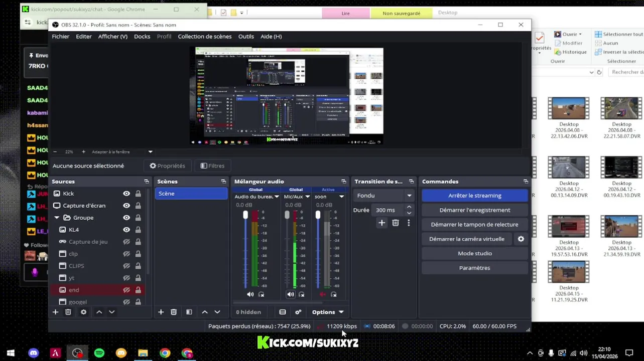Hide the KL4 source
This screenshot has height=361, width=644.
[126, 230]
